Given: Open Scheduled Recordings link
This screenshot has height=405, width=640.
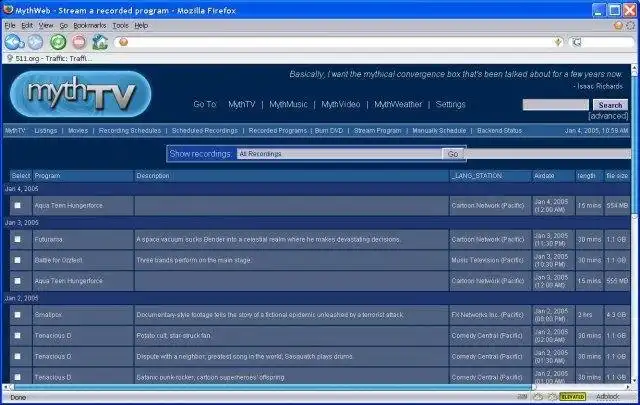Looking at the screenshot, I should [x=204, y=131].
